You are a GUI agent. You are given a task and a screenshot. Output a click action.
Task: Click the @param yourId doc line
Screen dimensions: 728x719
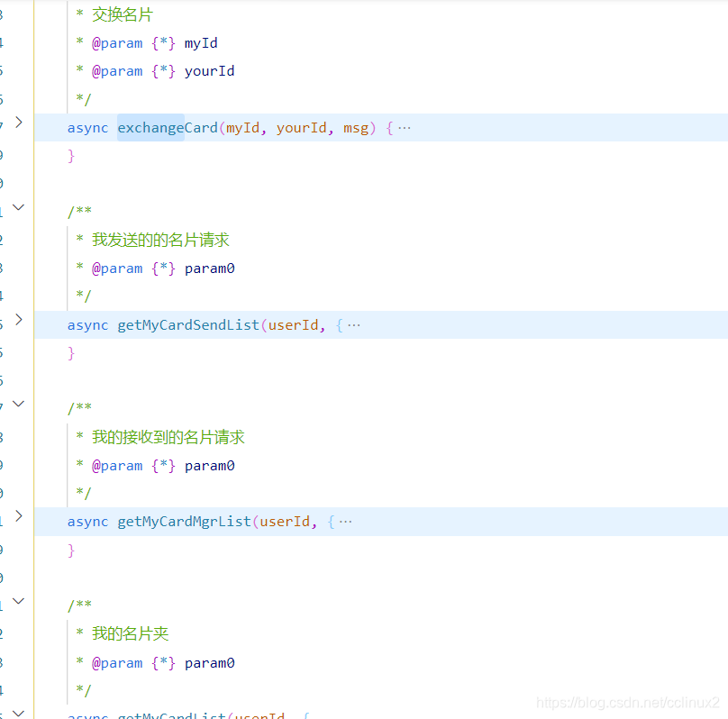tap(155, 71)
